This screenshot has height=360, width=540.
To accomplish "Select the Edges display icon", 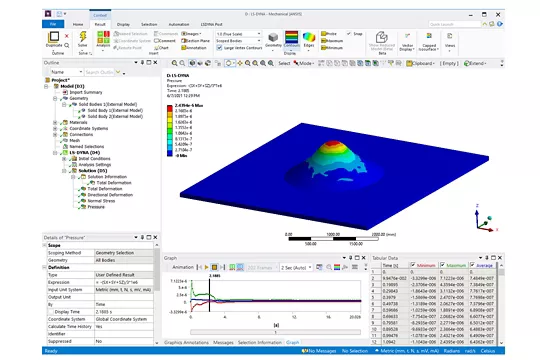I will tap(309, 37).
